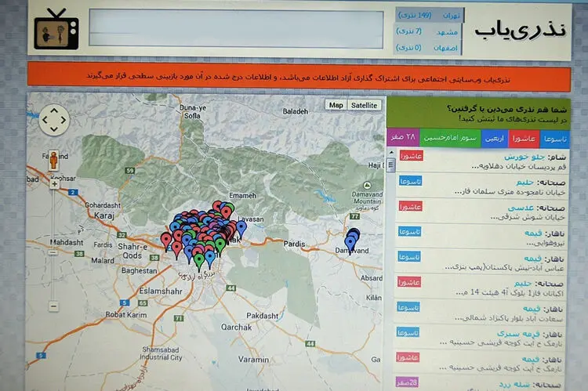This screenshot has width=588, height=391.
Task: Click the map zoom slider track
Action: (54, 245)
